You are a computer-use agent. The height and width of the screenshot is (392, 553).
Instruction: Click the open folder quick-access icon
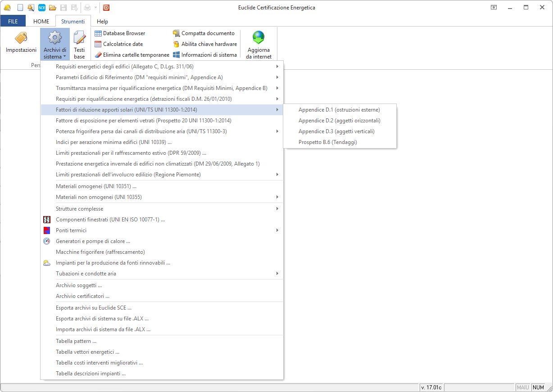(53, 7)
